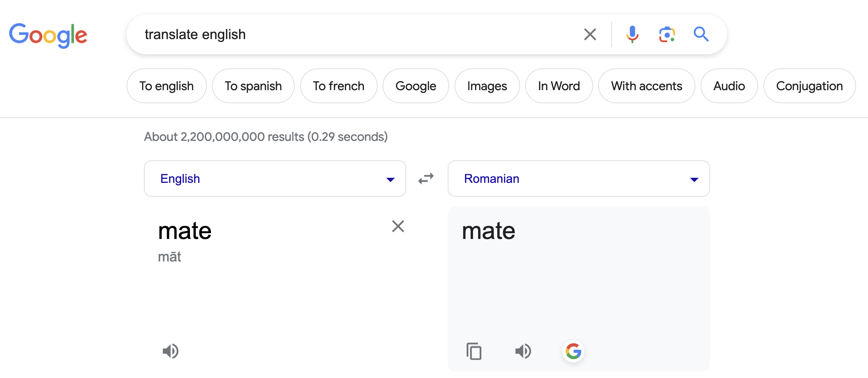The width and height of the screenshot is (868, 378).
Task: Focus the 'translate english' search field
Action: click(358, 34)
